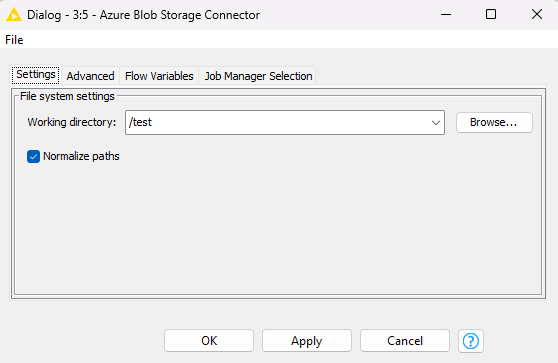Click the Browse... button

pos(494,122)
